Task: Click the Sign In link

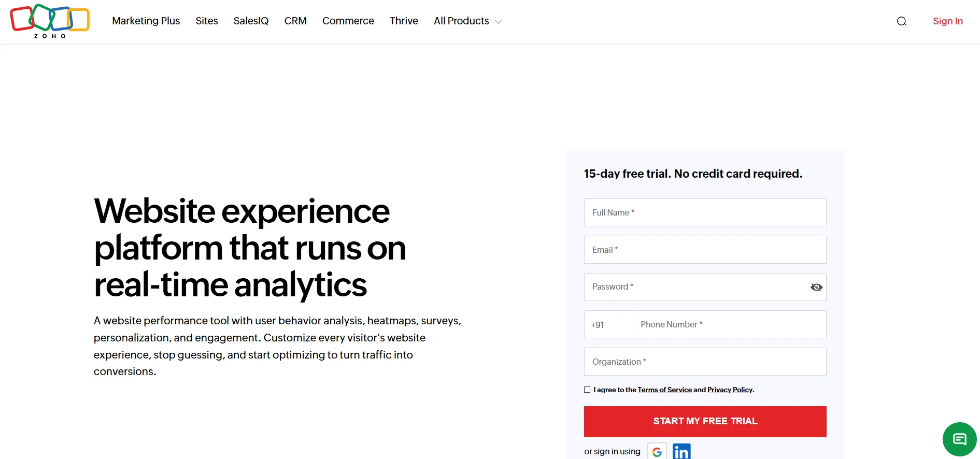Action: tap(947, 21)
